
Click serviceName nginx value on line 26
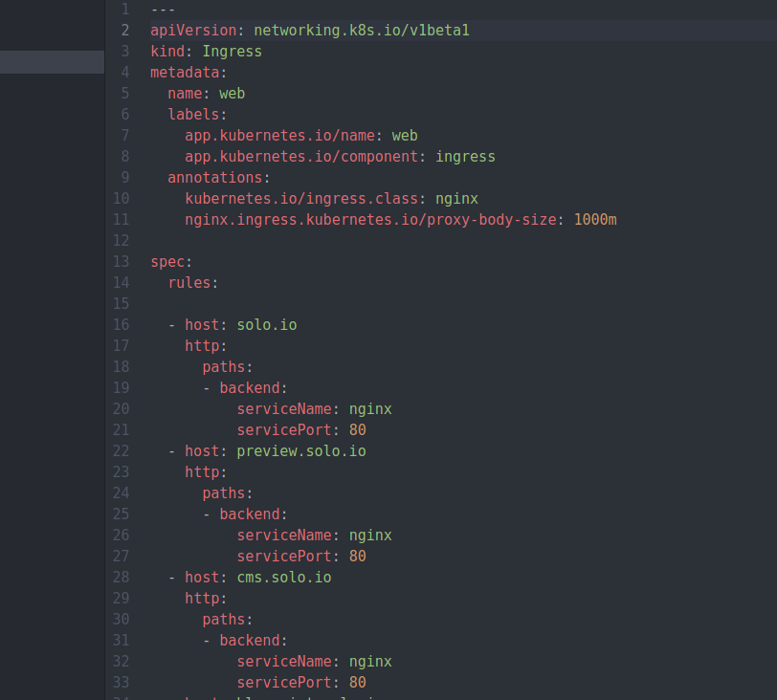click(369, 536)
